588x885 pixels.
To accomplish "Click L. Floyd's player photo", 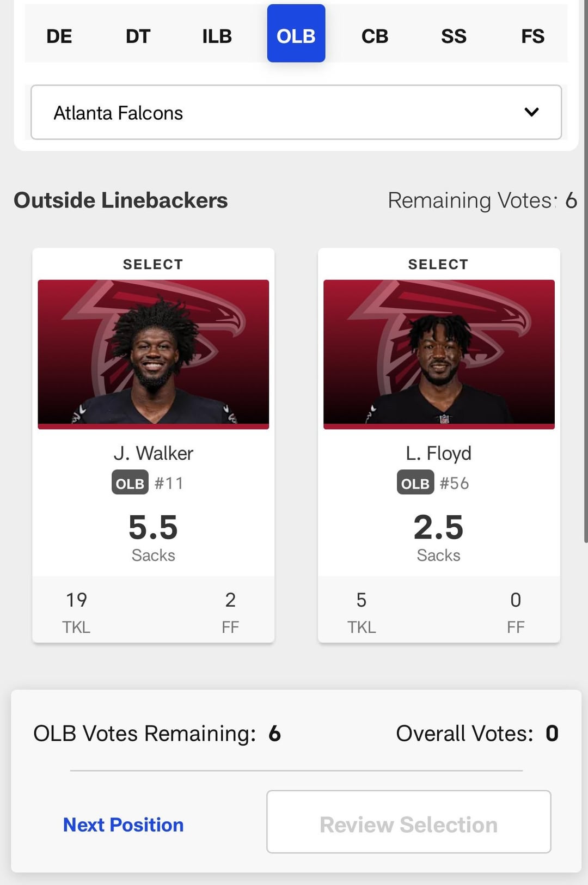I will 439,354.
